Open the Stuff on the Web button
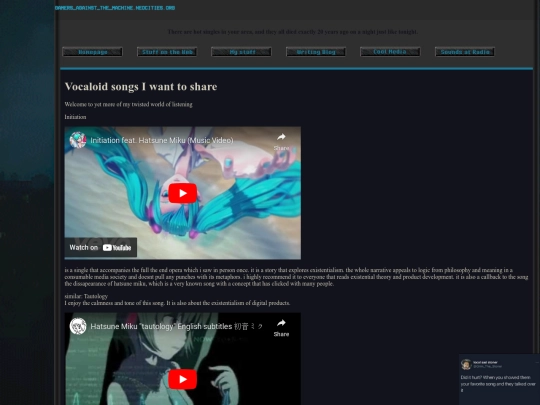Image resolution: width=540 pixels, height=405 pixels. pos(167,52)
